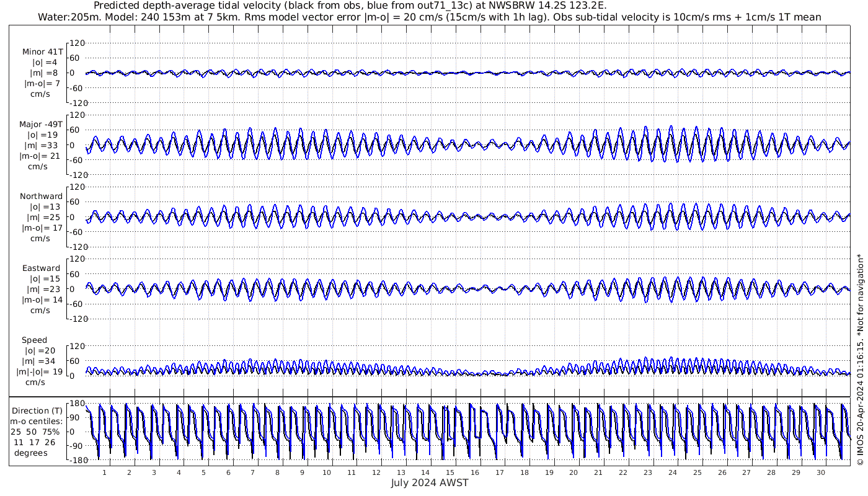The height and width of the screenshot is (496, 868).
Task: Click date tick '15' on the x-axis
Action: click(450, 472)
